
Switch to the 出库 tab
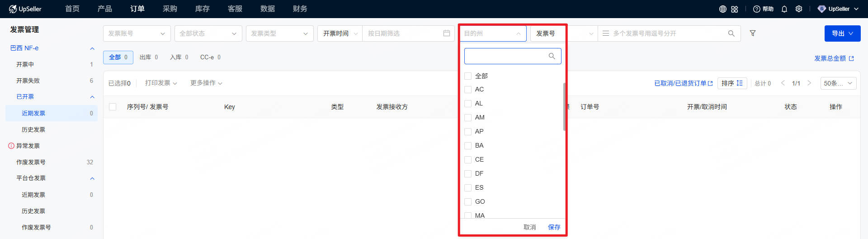tap(148, 57)
